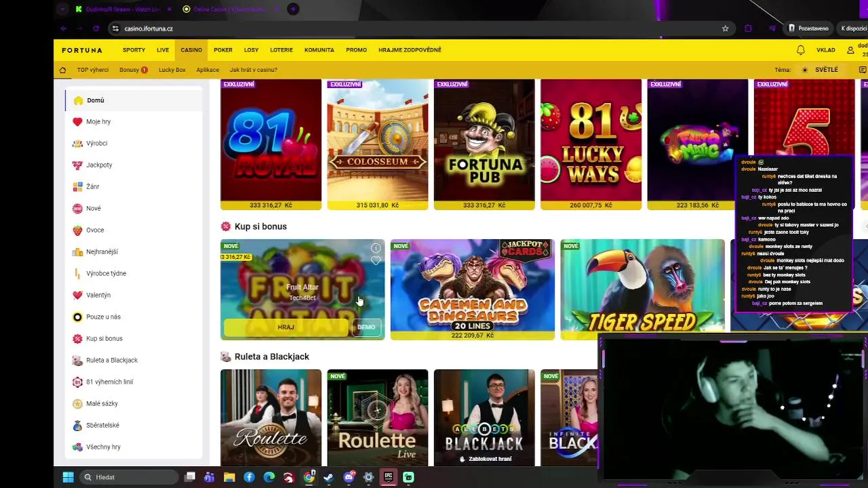Open the LOTERIE section
Screen dimensions: 868x488
281,50
